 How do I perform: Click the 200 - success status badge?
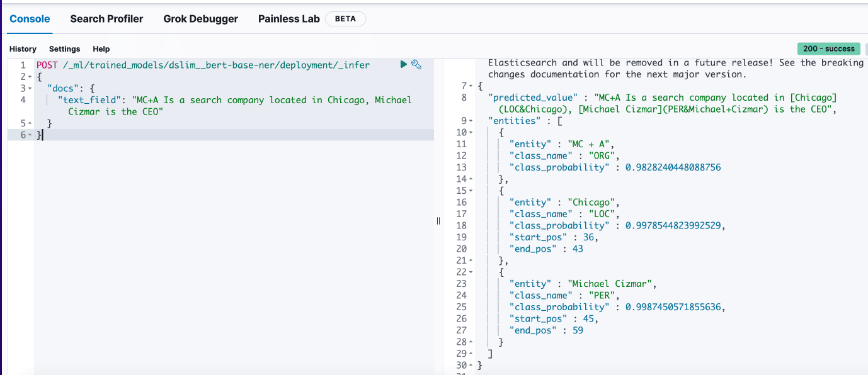pyautogui.click(x=828, y=48)
